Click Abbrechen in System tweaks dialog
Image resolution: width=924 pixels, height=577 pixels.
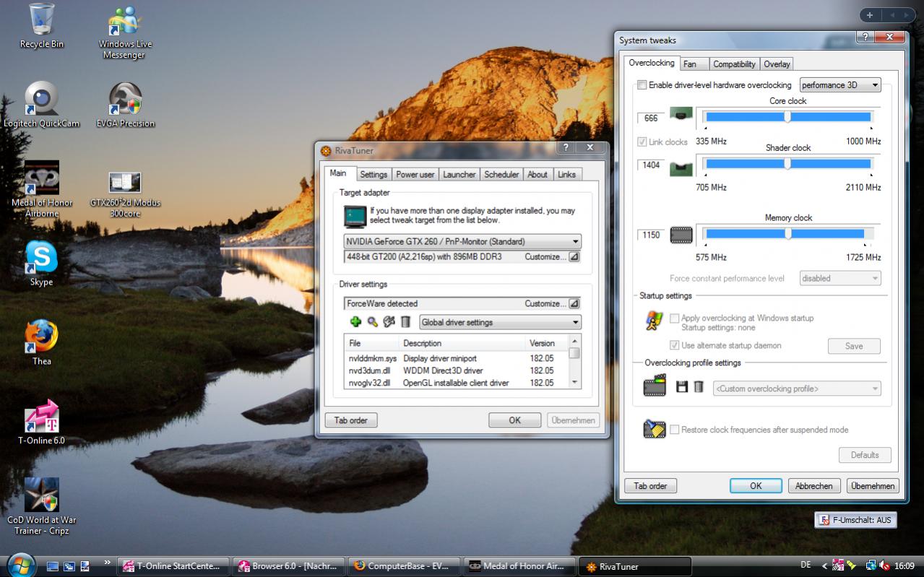[x=814, y=486]
